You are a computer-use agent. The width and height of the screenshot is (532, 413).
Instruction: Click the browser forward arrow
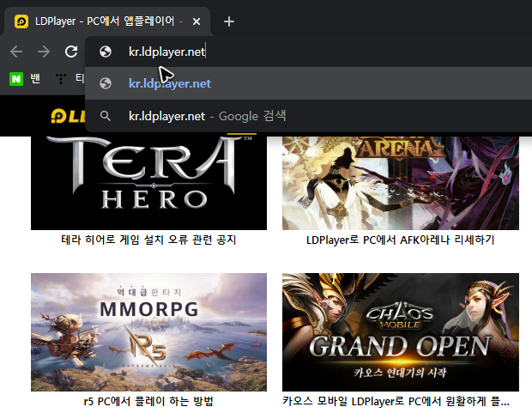44,52
